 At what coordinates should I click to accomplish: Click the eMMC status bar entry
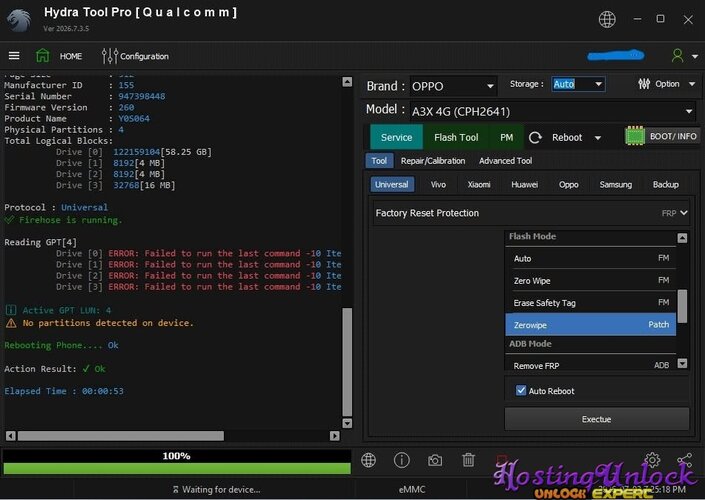412,489
